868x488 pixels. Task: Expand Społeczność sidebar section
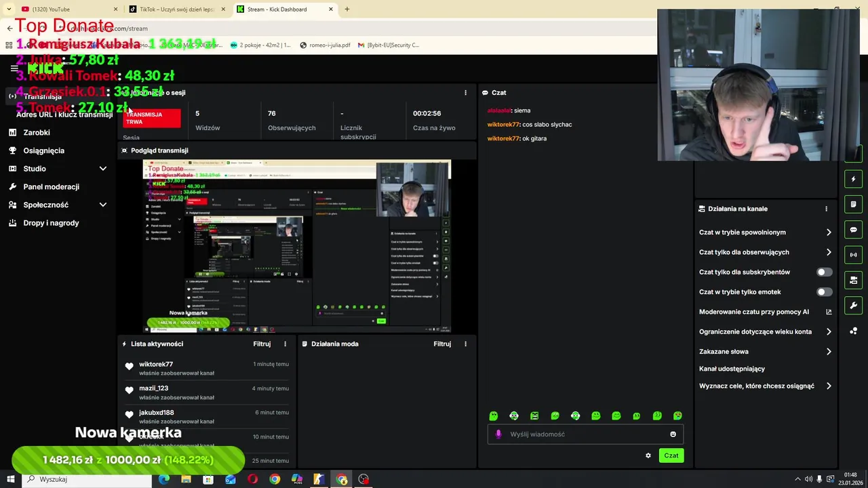coord(103,205)
